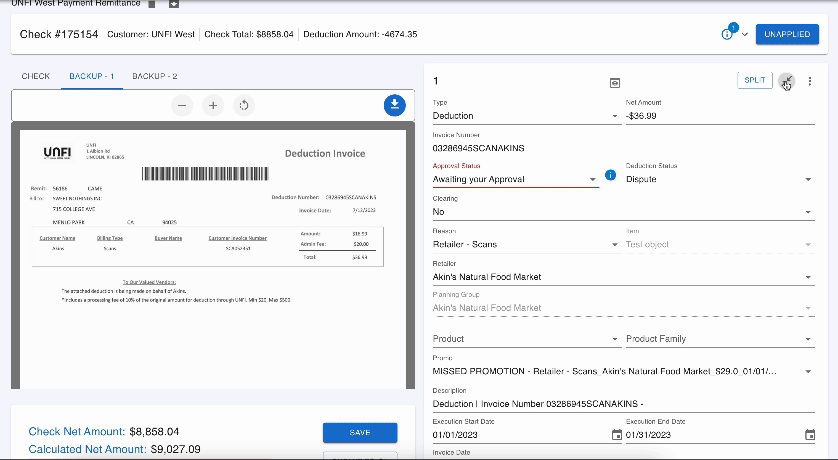838x460 pixels.
Task: Show Approval Status info tooltip icon
Action: pyautogui.click(x=610, y=175)
